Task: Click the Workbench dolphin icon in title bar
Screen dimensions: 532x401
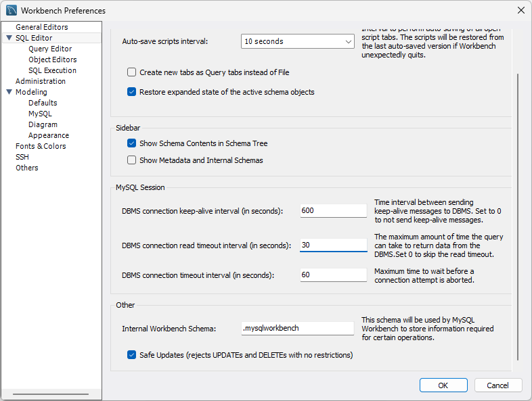Action: coord(12,11)
